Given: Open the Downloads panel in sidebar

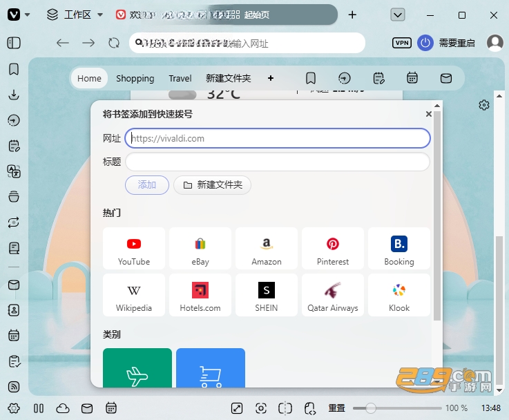Looking at the screenshot, I should click(x=14, y=95).
